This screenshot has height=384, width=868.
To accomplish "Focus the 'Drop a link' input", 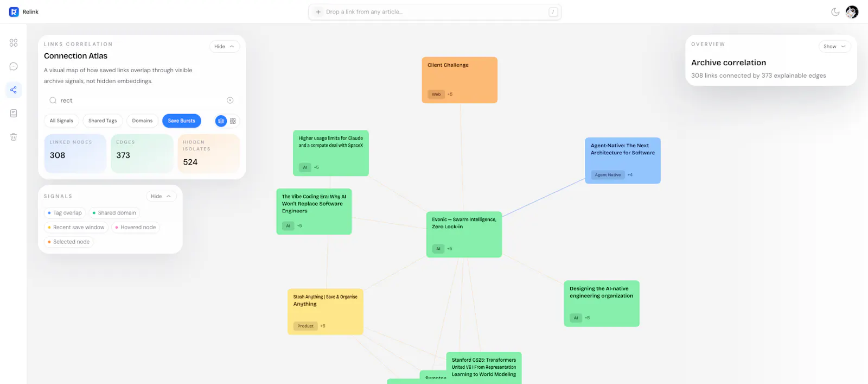I will (x=435, y=12).
